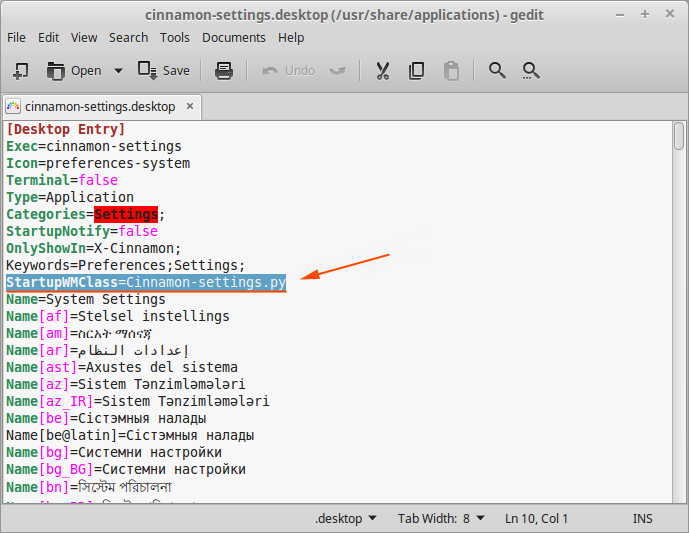Click the Icon=preferences-system line

pos(98,163)
